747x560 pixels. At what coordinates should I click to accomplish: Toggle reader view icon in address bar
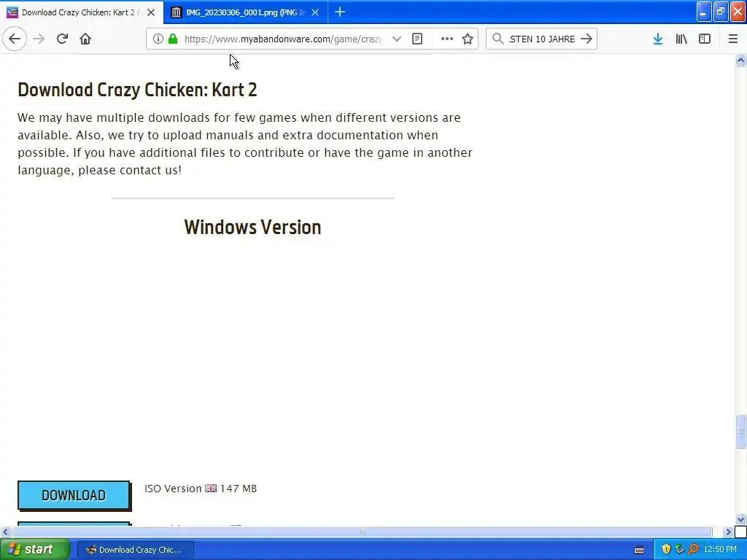coord(417,39)
